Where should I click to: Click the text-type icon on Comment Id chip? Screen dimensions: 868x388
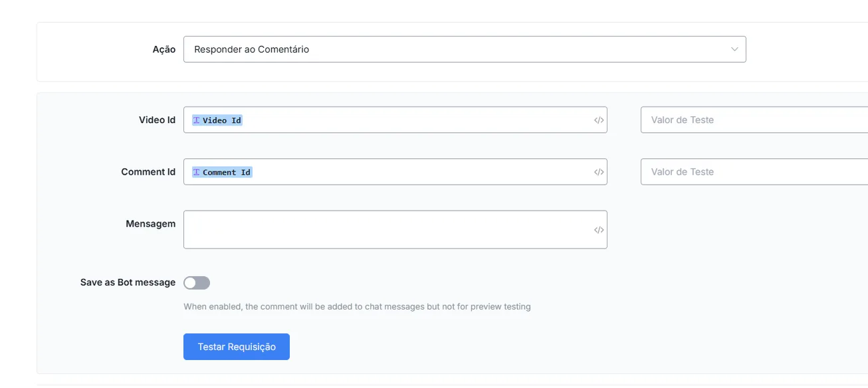[197, 172]
